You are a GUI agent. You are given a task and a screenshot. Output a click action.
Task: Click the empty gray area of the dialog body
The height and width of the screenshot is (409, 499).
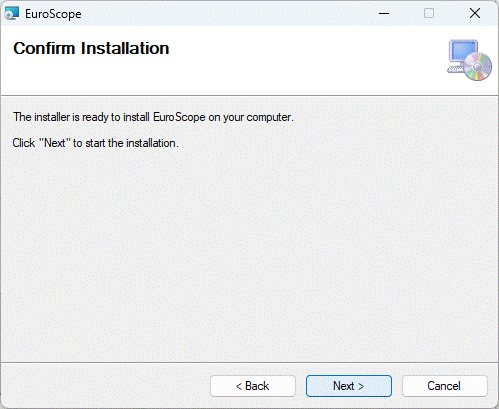click(x=249, y=253)
